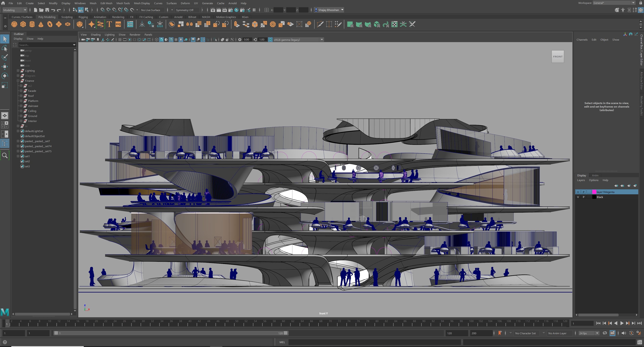Image resolution: width=644 pixels, height=347 pixels.
Task: Toggle visibility V for layer1Megenta
Action: [x=578, y=192]
